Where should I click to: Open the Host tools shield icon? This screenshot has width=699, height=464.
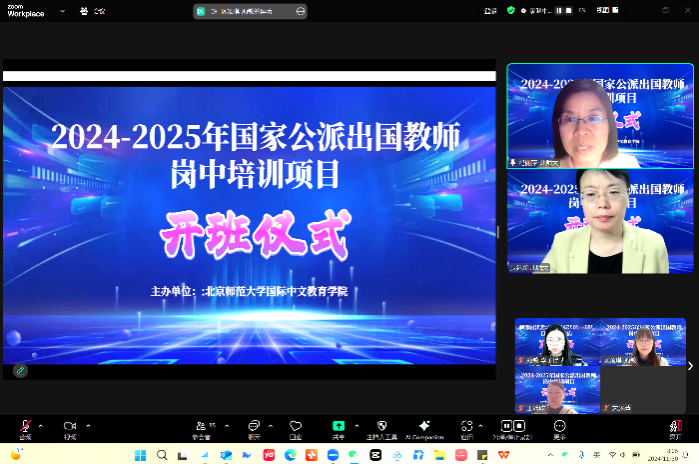coord(381,426)
